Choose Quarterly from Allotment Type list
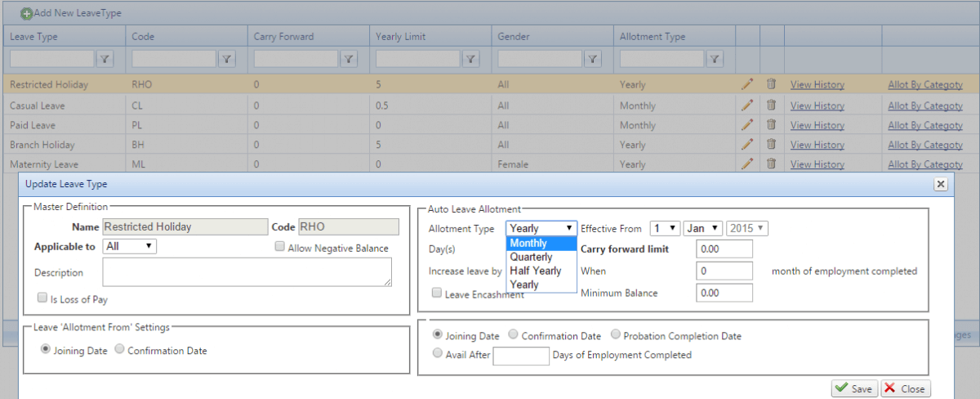 coord(541,257)
